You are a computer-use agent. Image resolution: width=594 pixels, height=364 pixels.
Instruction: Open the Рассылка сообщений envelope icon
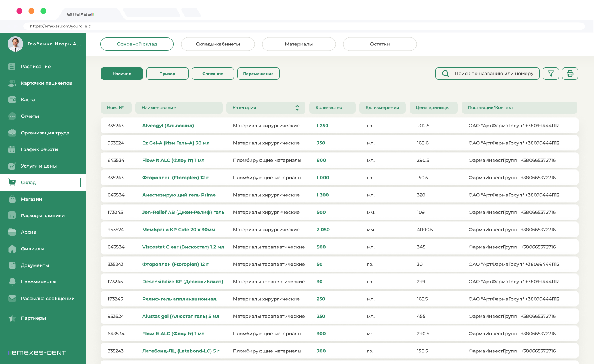(12, 299)
